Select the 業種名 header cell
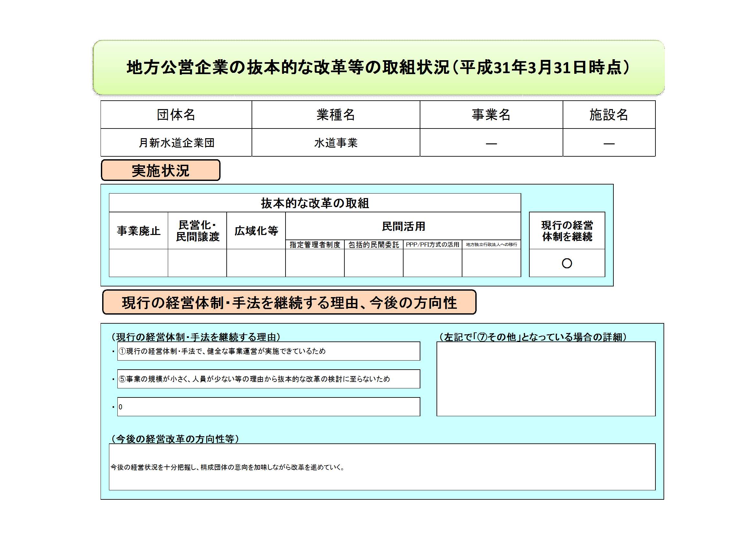 tap(336, 115)
